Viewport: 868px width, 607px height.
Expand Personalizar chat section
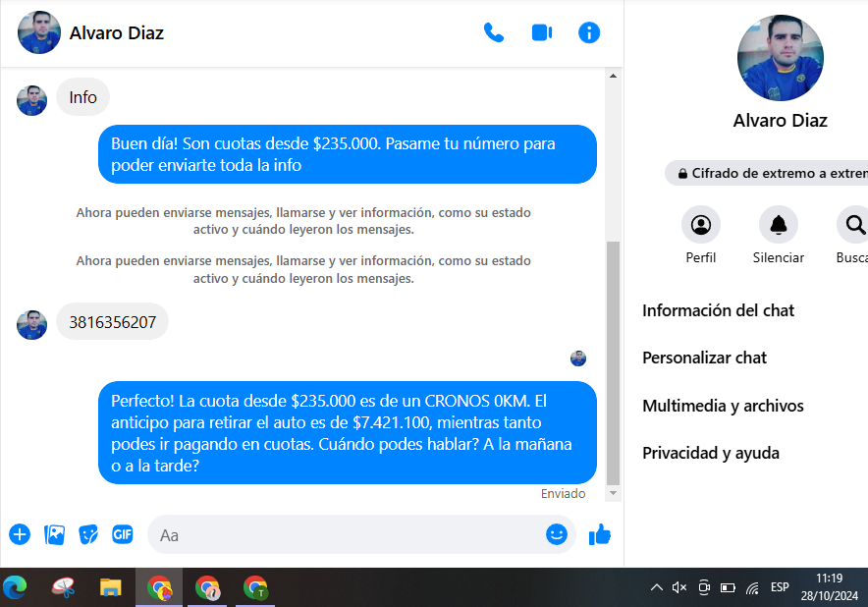[x=704, y=358]
